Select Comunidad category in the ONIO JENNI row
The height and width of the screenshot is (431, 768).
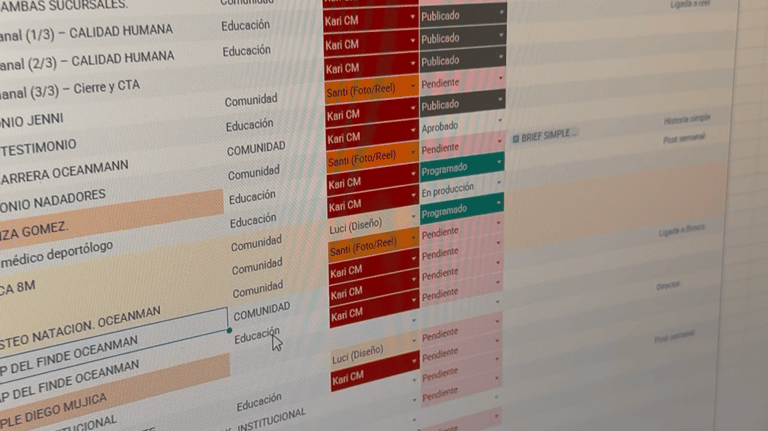tap(251, 101)
